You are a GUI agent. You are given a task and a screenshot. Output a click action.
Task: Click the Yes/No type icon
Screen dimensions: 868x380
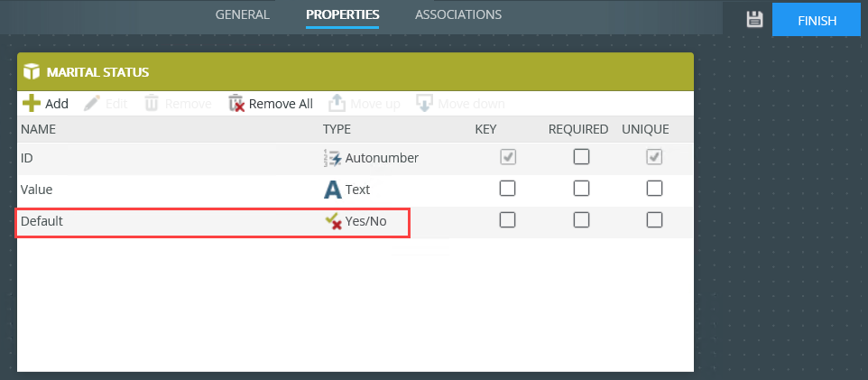(x=332, y=221)
